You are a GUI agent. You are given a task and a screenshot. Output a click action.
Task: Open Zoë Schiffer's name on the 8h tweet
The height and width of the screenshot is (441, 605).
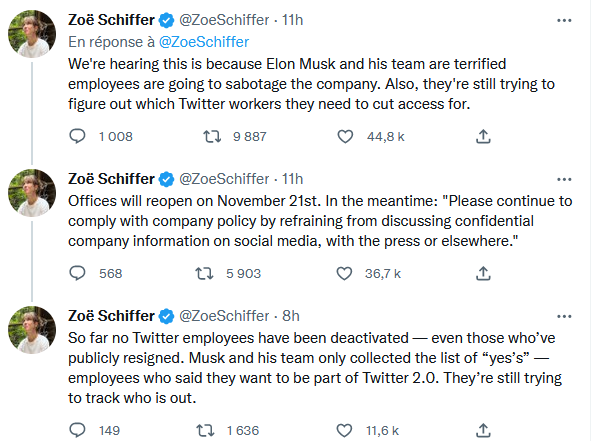point(111,316)
